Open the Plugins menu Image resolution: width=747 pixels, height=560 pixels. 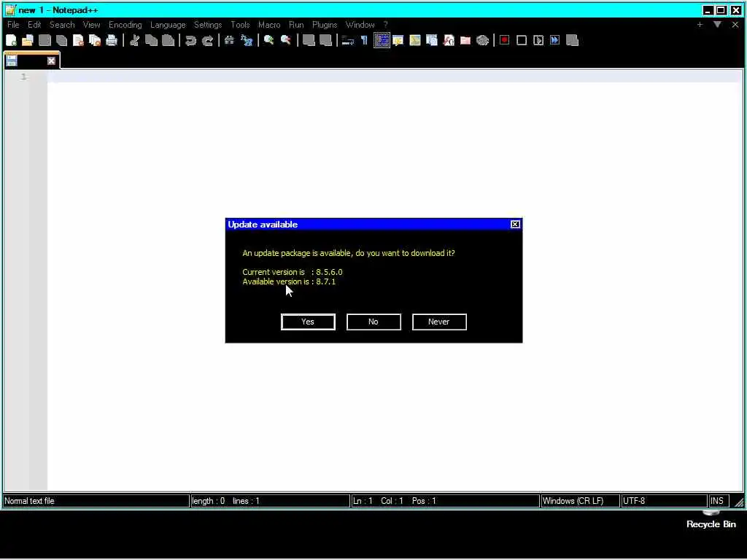(325, 25)
